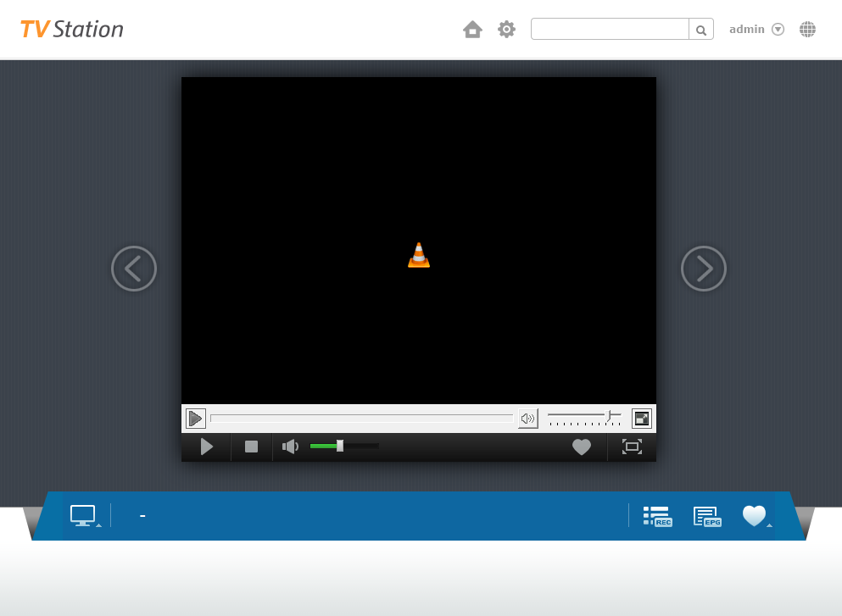Open the favorites heart menu

click(756, 516)
